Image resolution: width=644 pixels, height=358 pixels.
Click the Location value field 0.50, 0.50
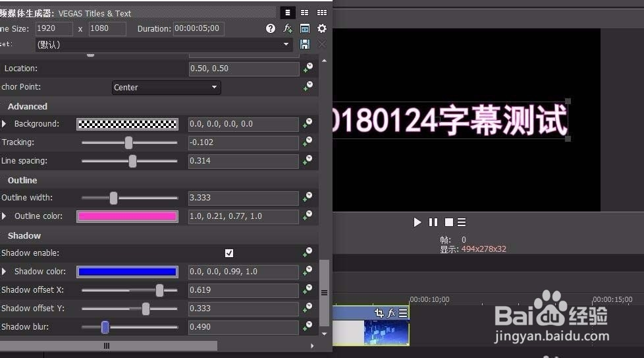(244, 69)
